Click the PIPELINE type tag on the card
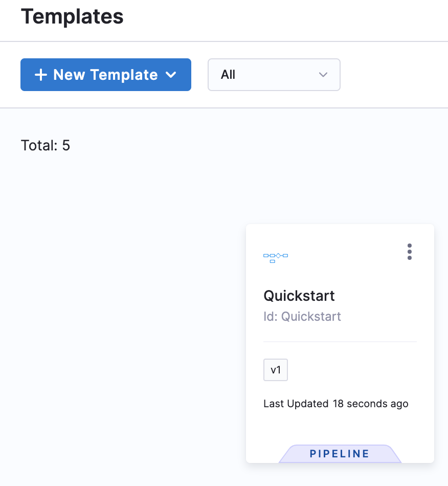The height and width of the screenshot is (486, 448). tap(340, 454)
